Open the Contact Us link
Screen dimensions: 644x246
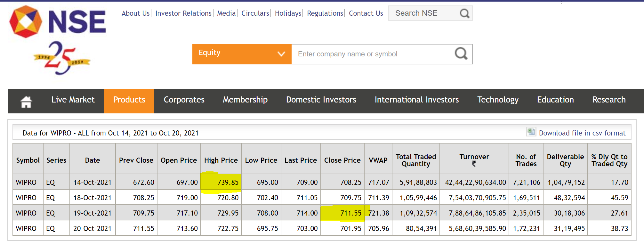(366, 13)
